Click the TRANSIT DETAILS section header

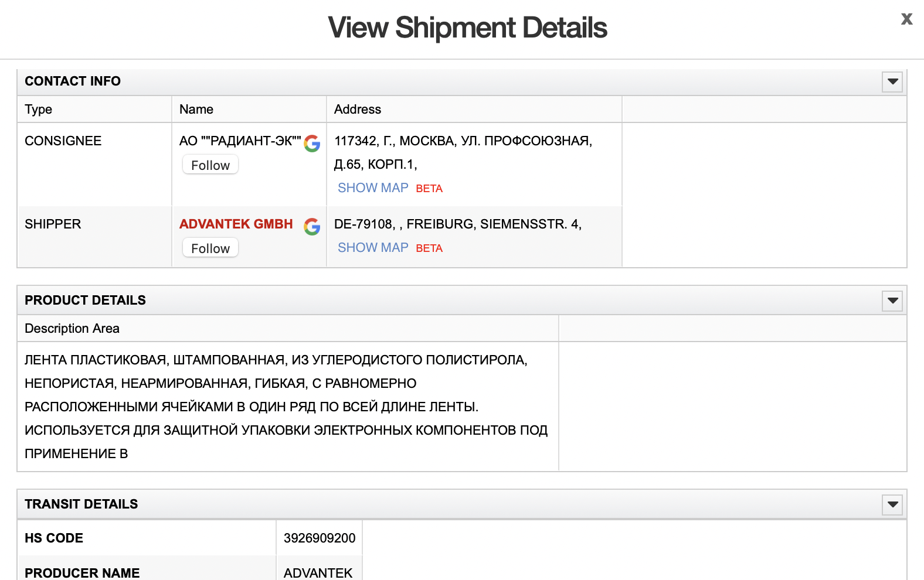81,504
